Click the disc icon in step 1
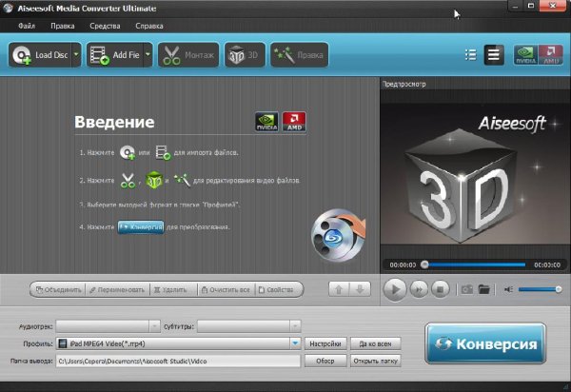571x392 pixels. [128, 152]
